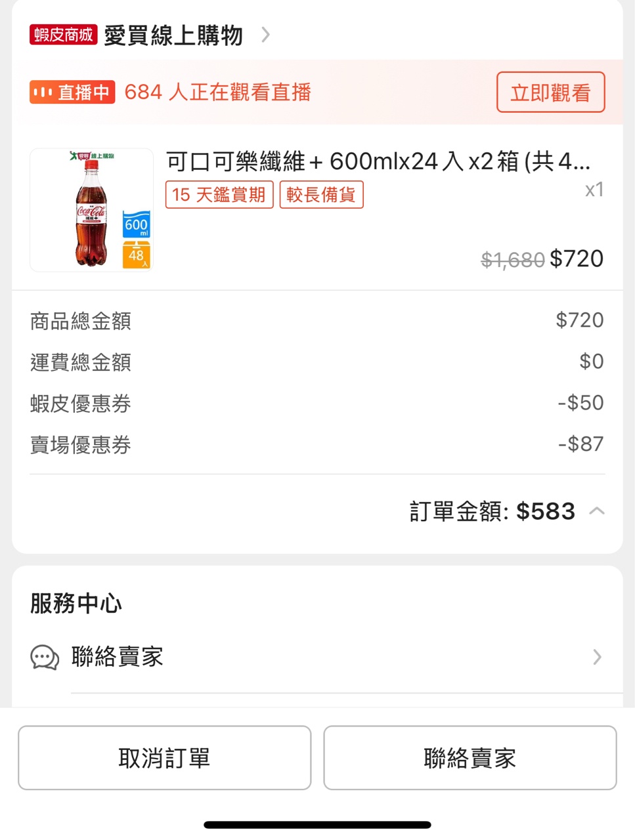Open the 愛買線上購物 shop page
This screenshot has width=635, height=840.
(173, 35)
